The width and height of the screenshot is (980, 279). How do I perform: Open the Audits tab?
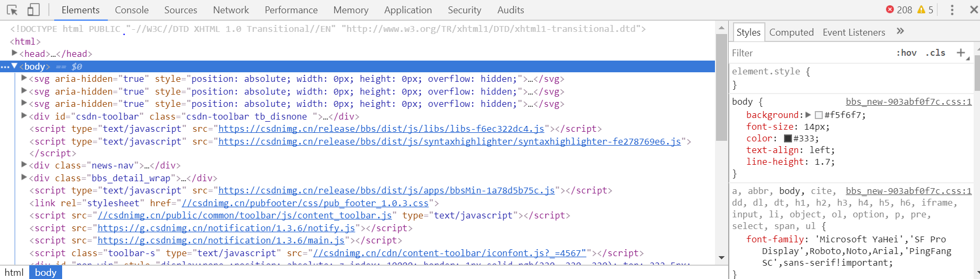click(510, 10)
